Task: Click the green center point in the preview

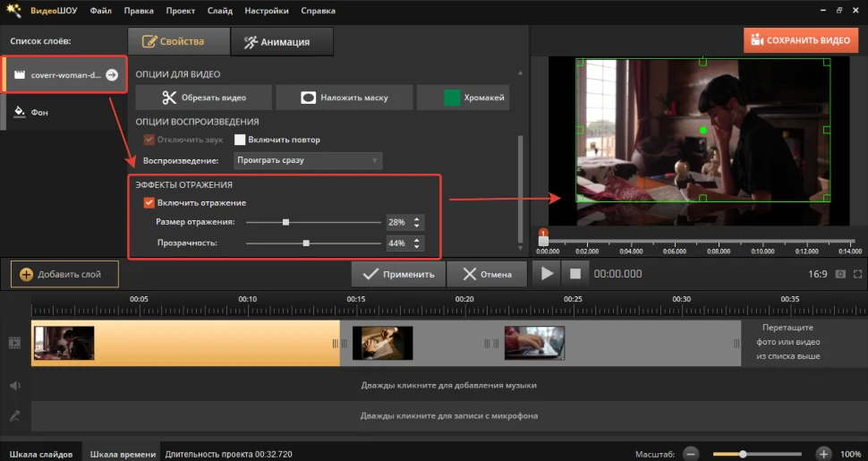Action: pyautogui.click(x=703, y=130)
